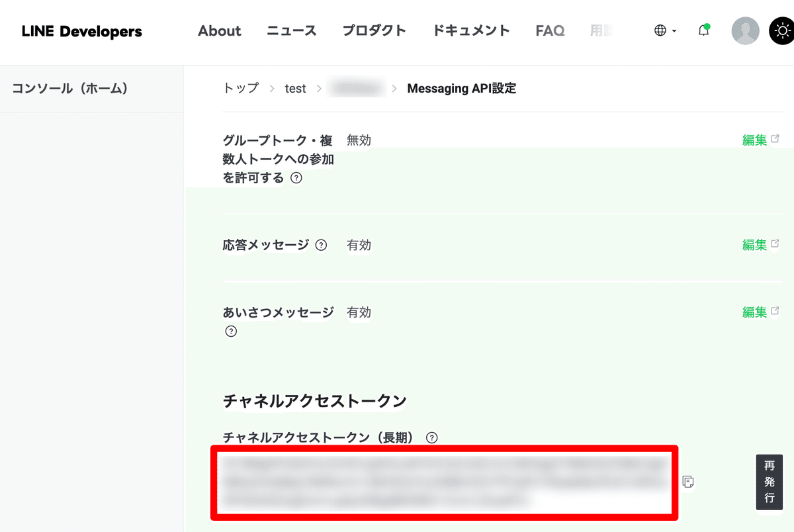Open the user profile avatar
794x532 pixels.
click(x=745, y=31)
